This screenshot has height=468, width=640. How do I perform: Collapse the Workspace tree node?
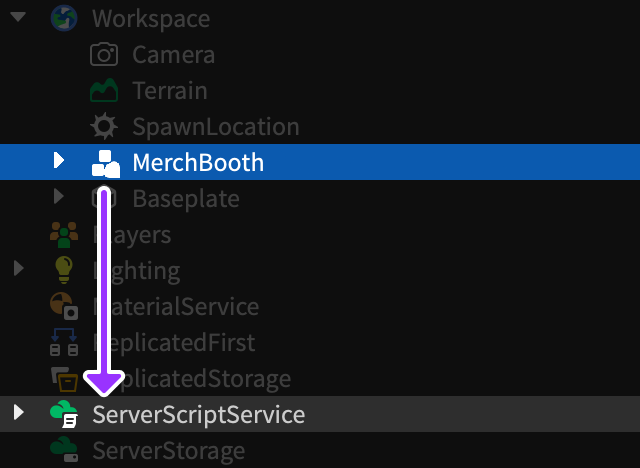click(18, 18)
